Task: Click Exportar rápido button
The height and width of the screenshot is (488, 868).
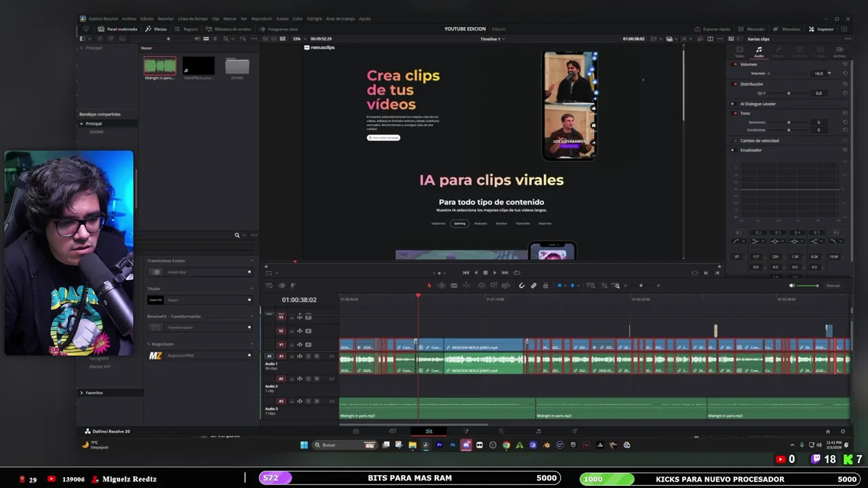Action: (x=712, y=29)
